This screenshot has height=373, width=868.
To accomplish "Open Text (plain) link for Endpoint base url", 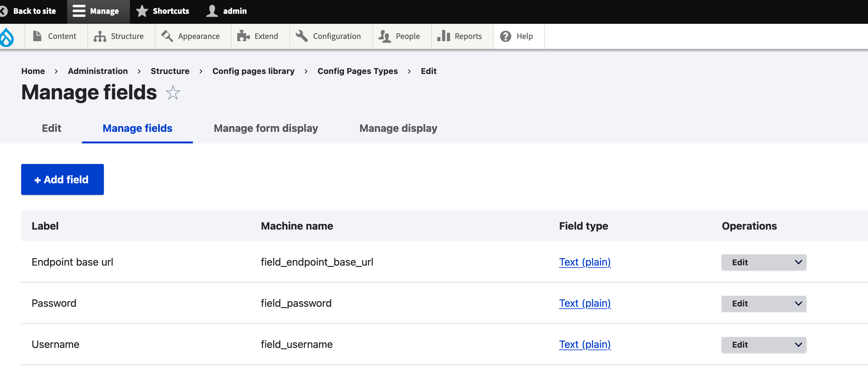I will [x=585, y=262].
